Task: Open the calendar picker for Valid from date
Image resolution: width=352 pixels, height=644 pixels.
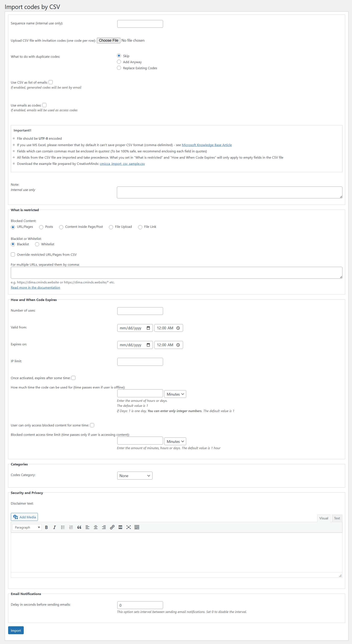Action: (148, 328)
